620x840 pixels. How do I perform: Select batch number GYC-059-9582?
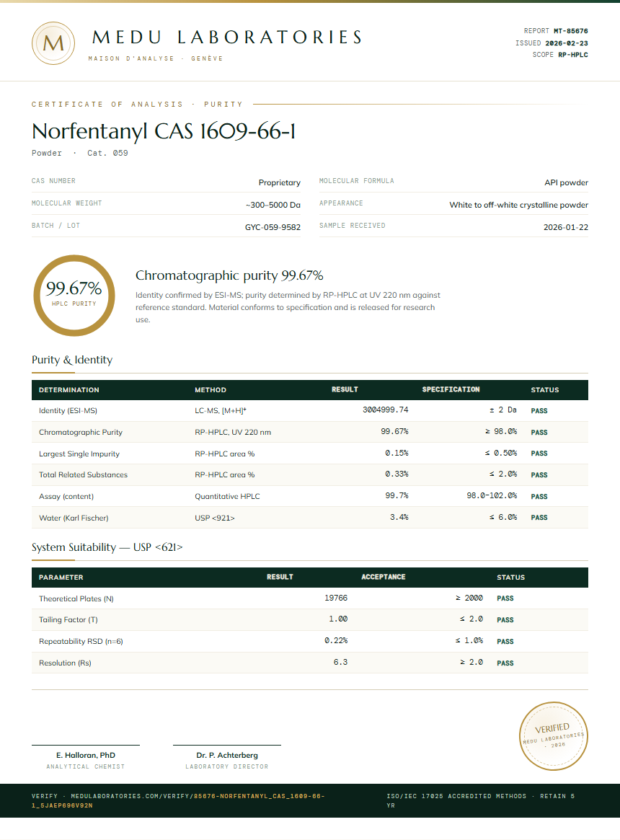pos(273,227)
